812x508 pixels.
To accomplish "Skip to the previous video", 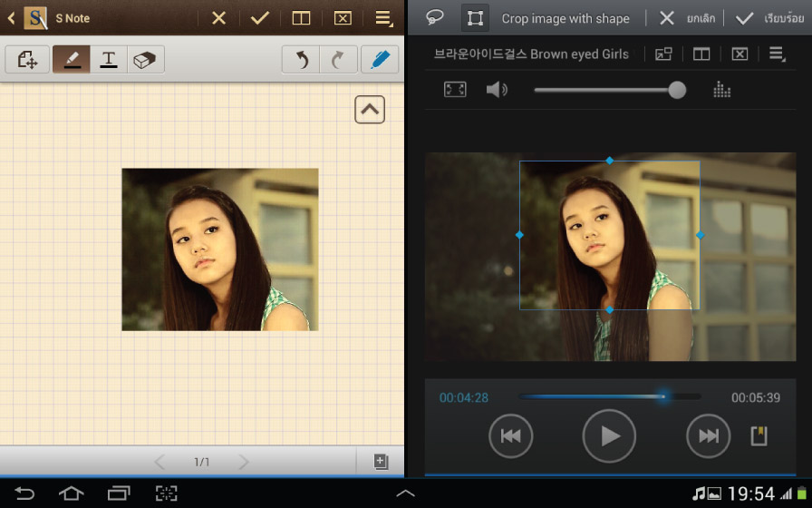I will [x=510, y=436].
